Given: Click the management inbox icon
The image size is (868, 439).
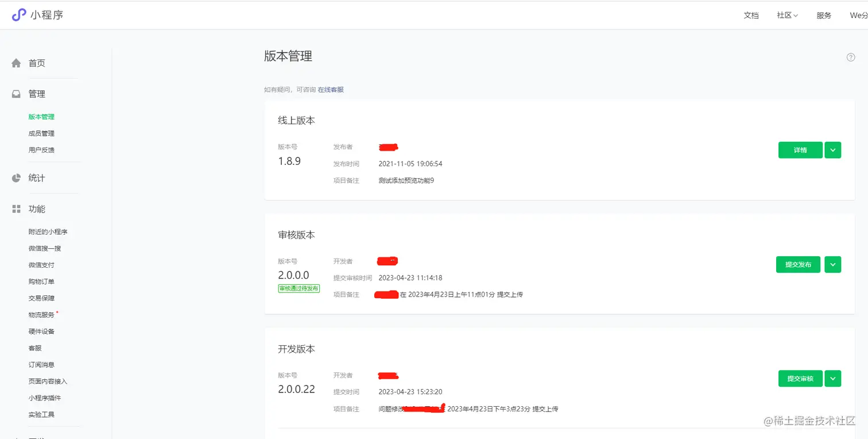Looking at the screenshot, I should [16, 94].
